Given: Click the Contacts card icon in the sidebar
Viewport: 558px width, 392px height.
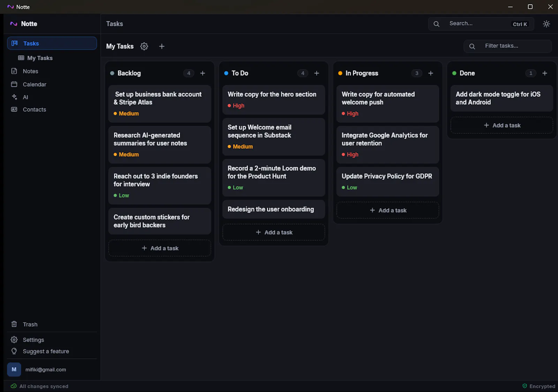Looking at the screenshot, I should 14,109.
